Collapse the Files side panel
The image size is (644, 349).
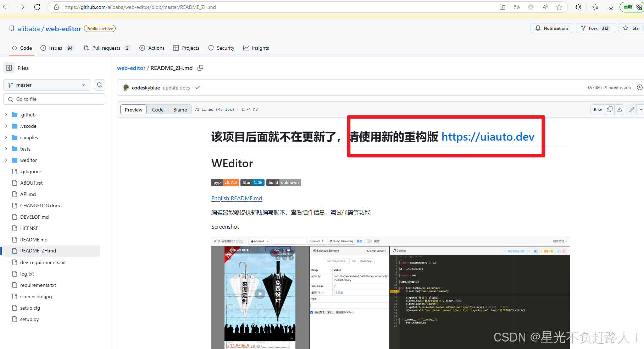point(9,68)
